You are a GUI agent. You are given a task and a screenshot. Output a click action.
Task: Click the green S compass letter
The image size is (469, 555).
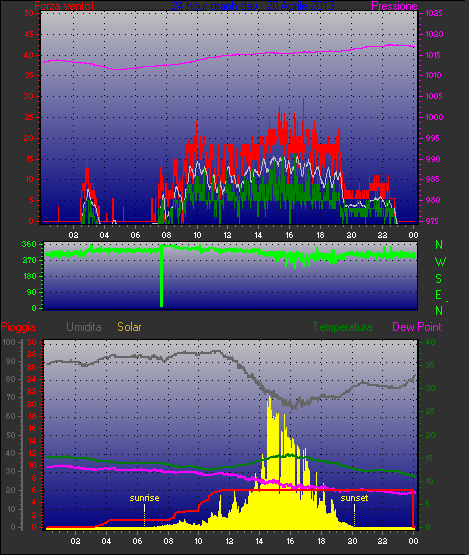439,279
